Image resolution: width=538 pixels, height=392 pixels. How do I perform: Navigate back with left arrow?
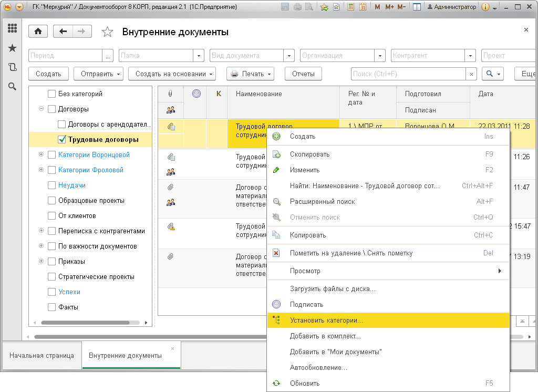point(63,32)
